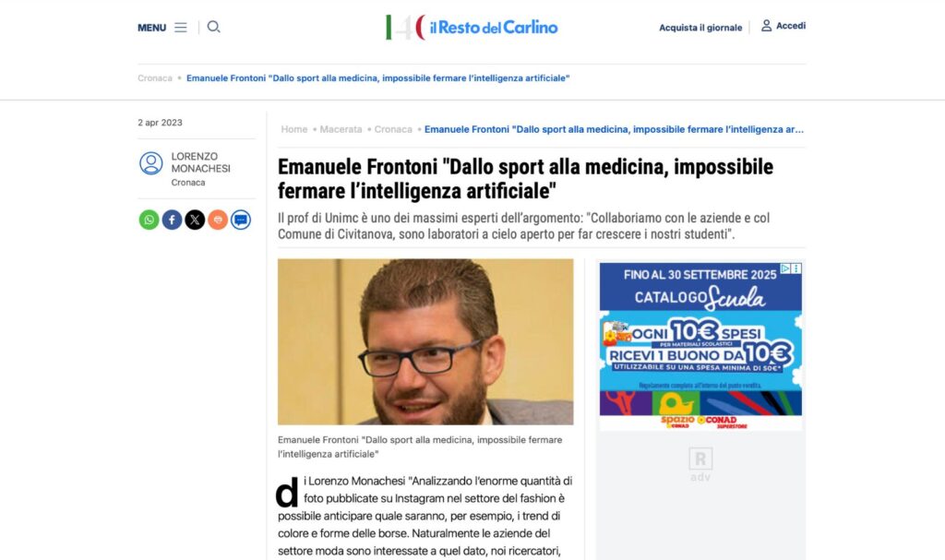
Task: Share article on Facebook icon
Action: coord(172,220)
